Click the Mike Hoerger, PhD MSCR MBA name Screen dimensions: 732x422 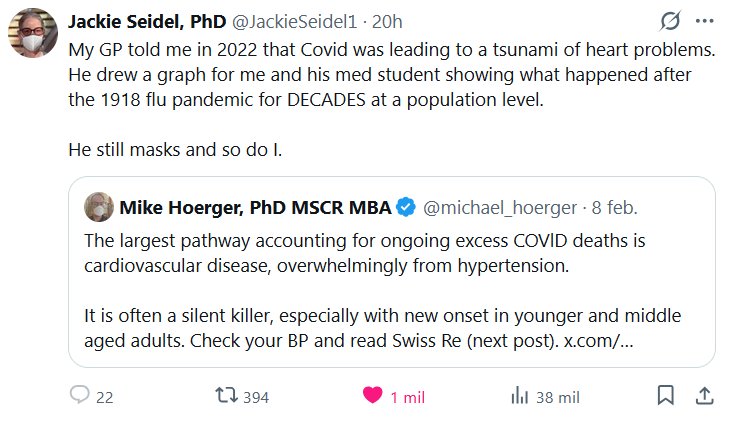(254, 208)
